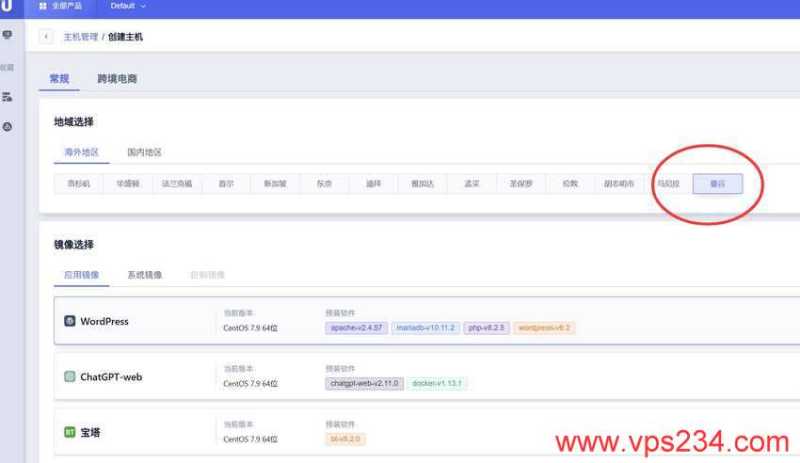Click the chatgpt-web-v2.11.0 tag

tap(364, 383)
